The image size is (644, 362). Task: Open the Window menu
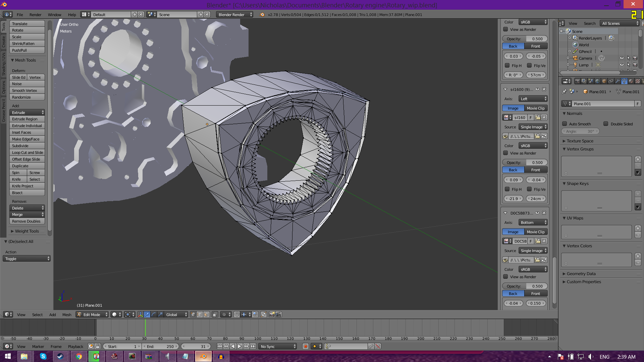54,14
